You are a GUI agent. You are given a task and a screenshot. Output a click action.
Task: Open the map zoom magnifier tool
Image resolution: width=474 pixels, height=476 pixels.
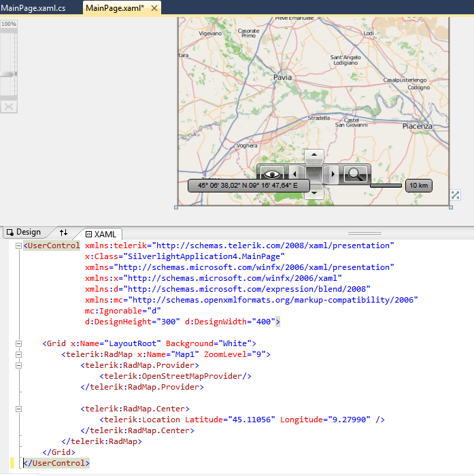pyautogui.click(x=355, y=174)
